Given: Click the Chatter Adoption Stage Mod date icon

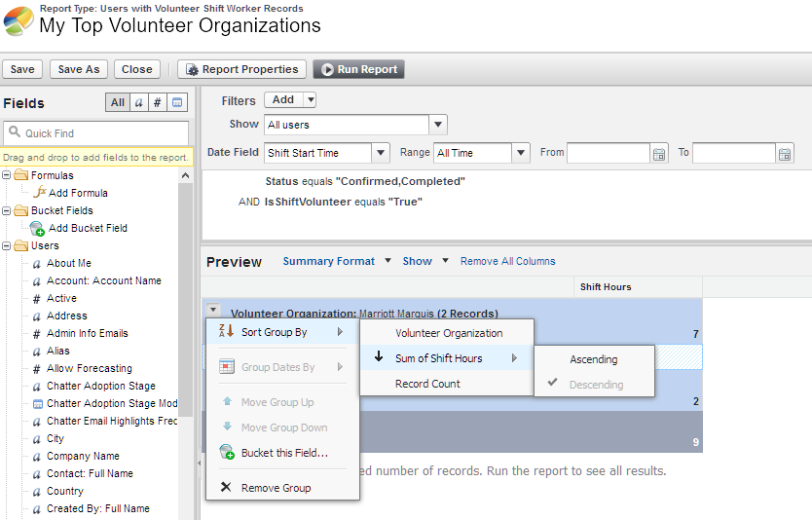Looking at the screenshot, I should tap(38, 404).
